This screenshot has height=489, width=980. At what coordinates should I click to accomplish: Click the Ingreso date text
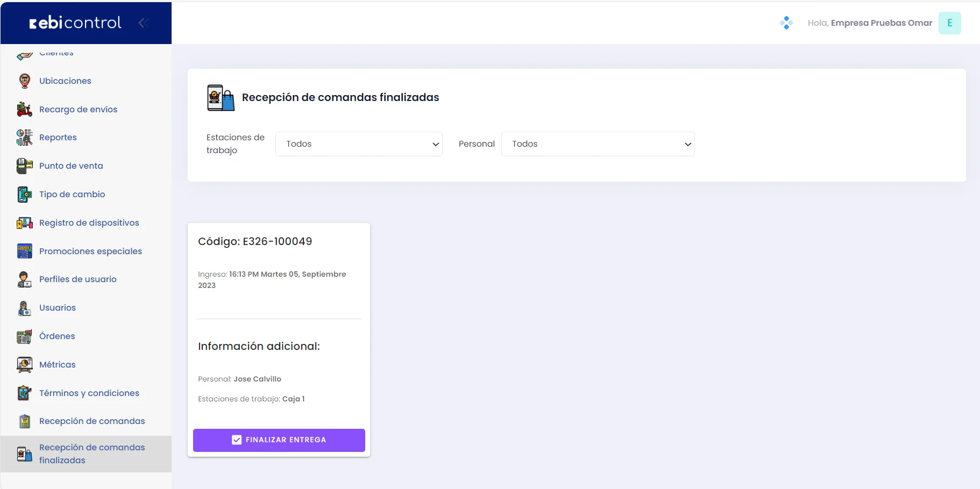coord(272,280)
